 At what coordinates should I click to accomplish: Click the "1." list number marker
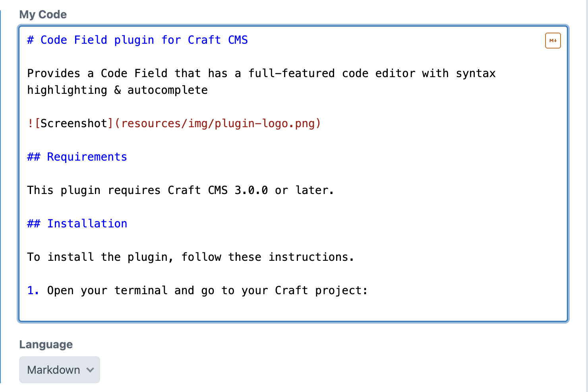[x=33, y=291]
